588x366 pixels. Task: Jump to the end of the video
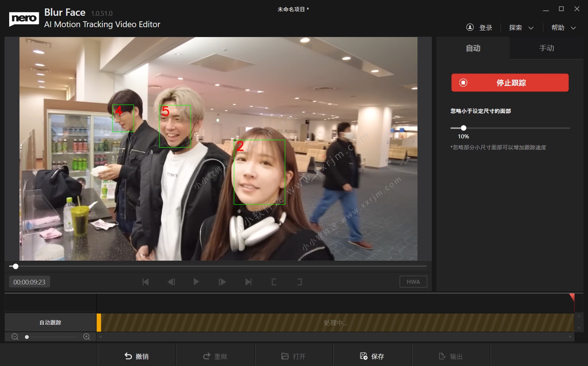point(248,282)
